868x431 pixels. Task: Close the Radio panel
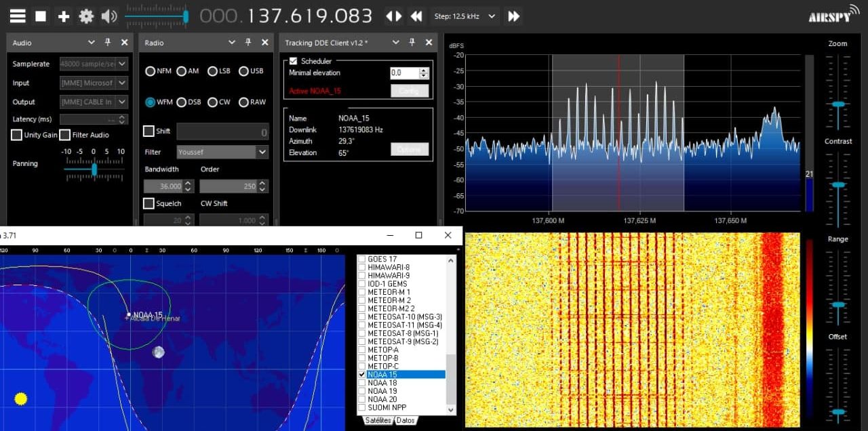pos(264,42)
